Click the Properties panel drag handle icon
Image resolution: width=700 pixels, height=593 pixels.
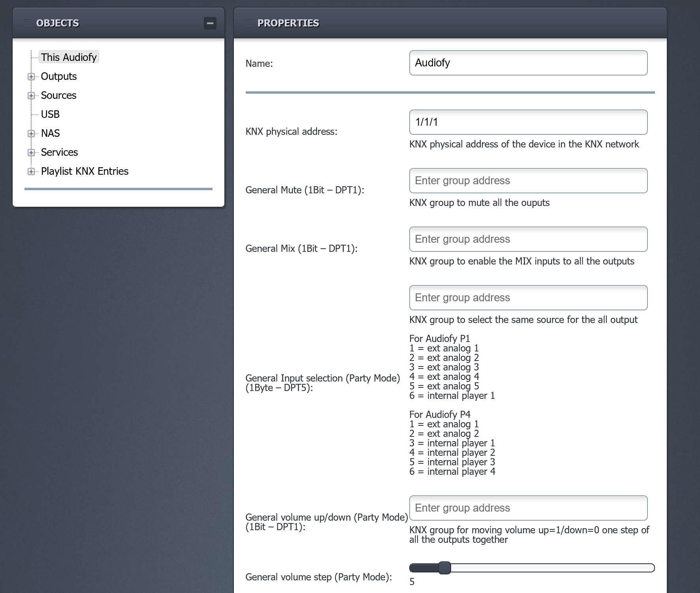pyautogui.click(x=248, y=23)
